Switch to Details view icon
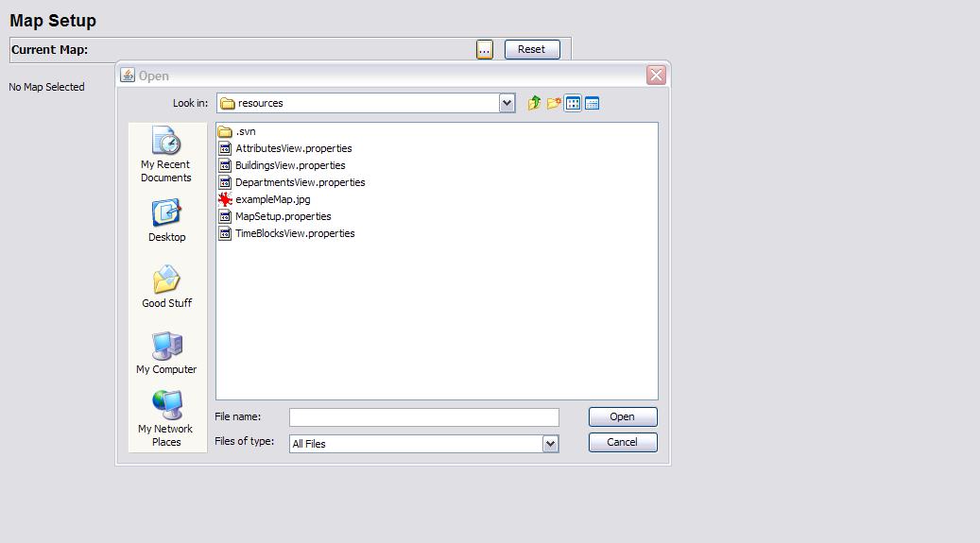This screenshot has height=543, width=980. tap(593, 103)
